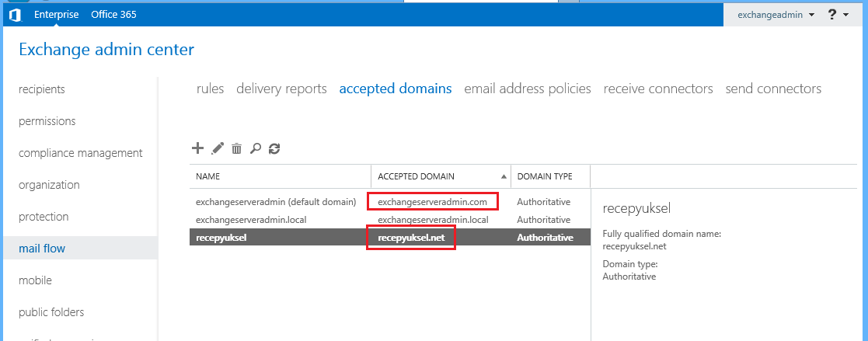Select the accepted domains tab
The image size is (868, 341).
tap(396, 89)
